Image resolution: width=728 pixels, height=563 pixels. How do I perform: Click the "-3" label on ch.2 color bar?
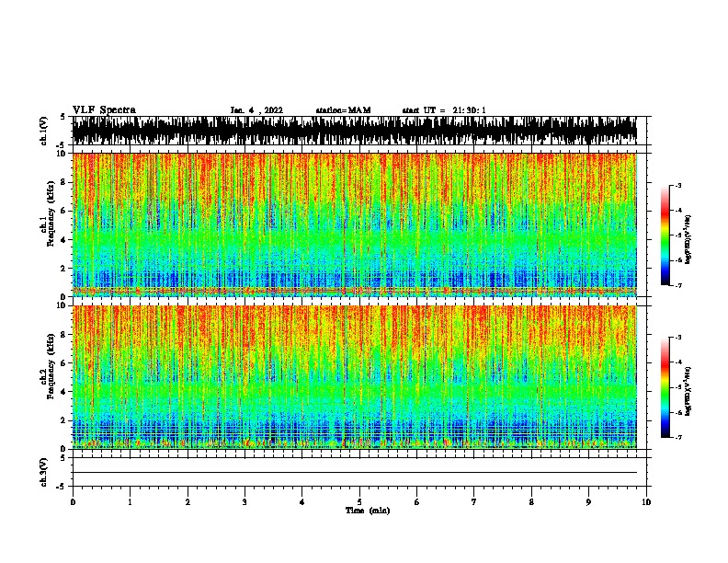pyautogui.click(x=678, y=338)
